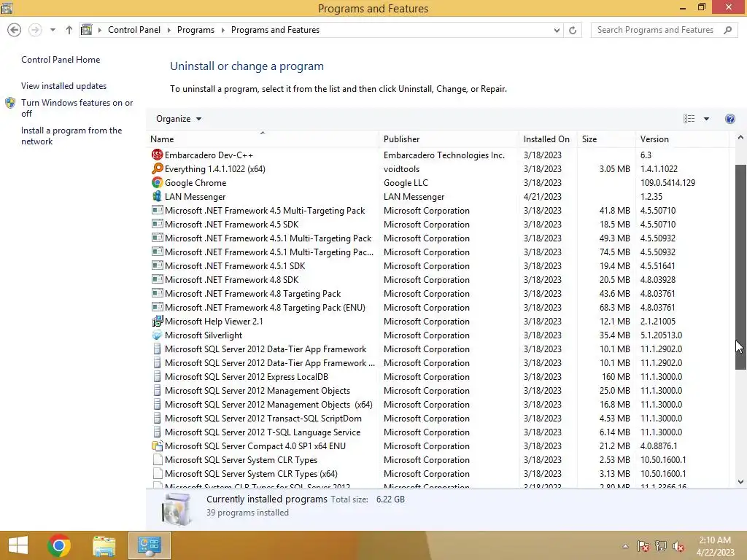The height and width of the screenshot is (560, 747).
Task: Select Microsoft .NET Framework 4.5 Multi-Targeting Pack
Action: [438, 210]
